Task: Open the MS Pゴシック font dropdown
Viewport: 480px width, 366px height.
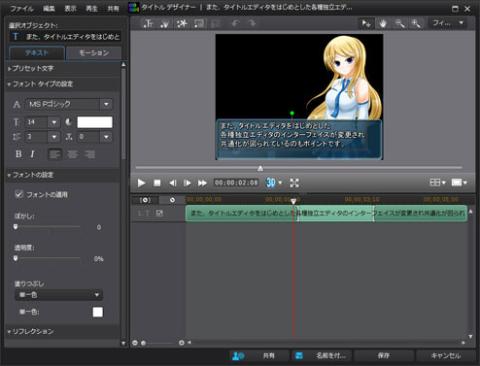Action: point(106,104)
